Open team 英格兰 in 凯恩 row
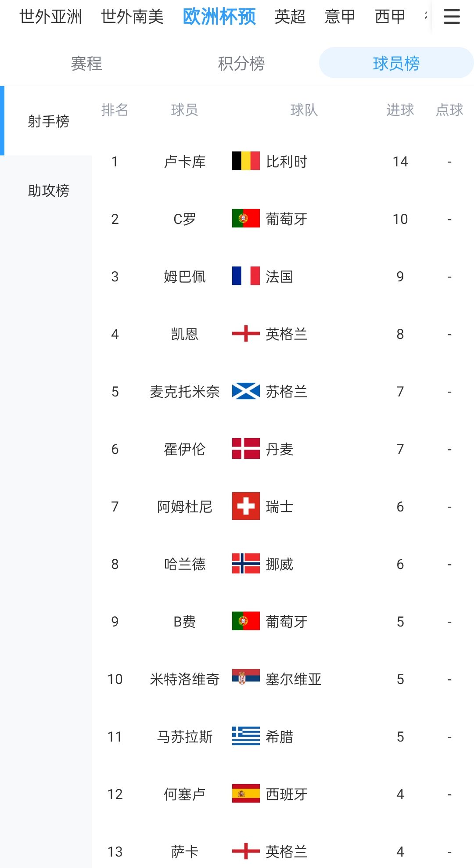This screenshot has height=868, width=474. pos(286,334)
